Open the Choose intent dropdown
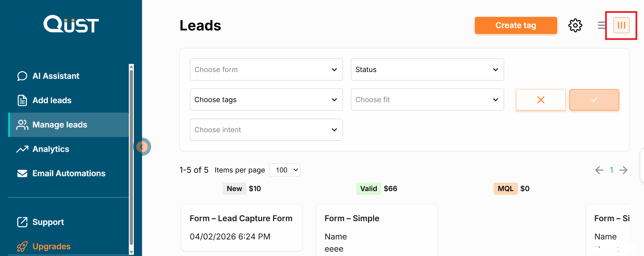This screenshot has height=256, width=644. [266, 130]
